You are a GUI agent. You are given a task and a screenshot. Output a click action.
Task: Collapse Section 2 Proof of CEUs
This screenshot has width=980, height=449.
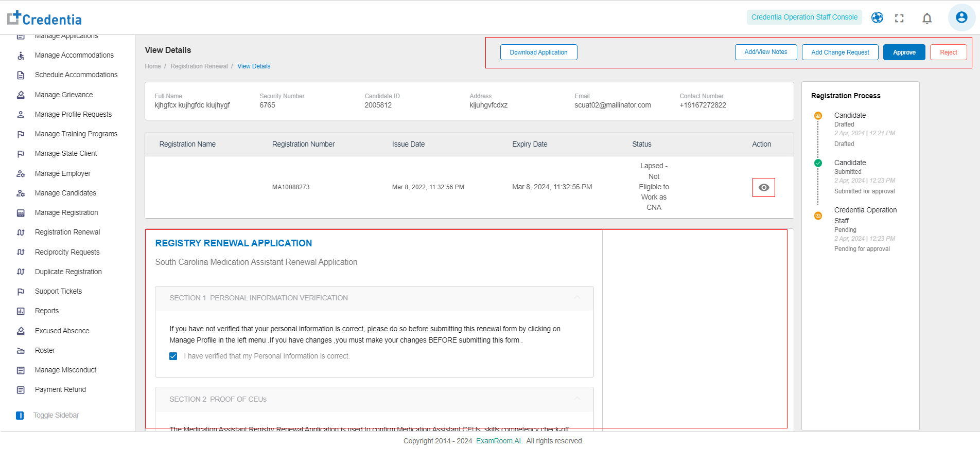(x=577, y=399)
